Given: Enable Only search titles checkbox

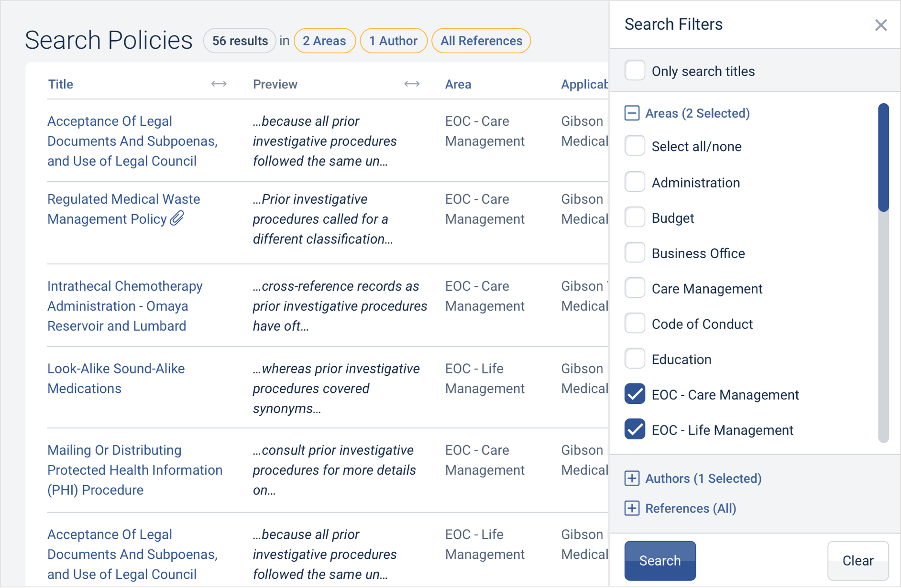Looking at the screenshot, I should pyautogui.click(x=635, y=71).
